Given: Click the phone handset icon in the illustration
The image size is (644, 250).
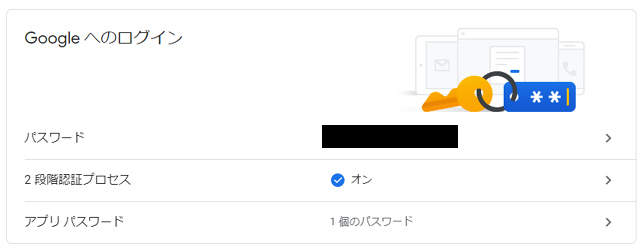Looking at the screenshot, I should pyautogui.click(x=570, y=69).
